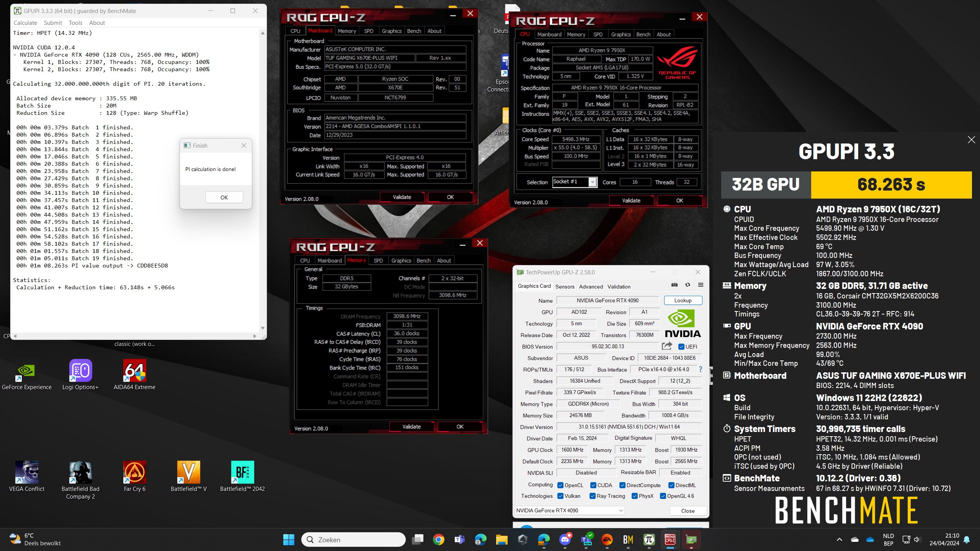Open the Calculate menu in GPUPI
The image size is (980, 551).
pyautogui.click(x=25, y=23)
